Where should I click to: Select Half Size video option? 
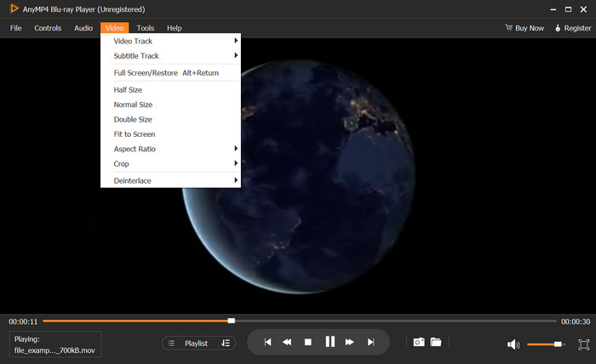[170, 90]
